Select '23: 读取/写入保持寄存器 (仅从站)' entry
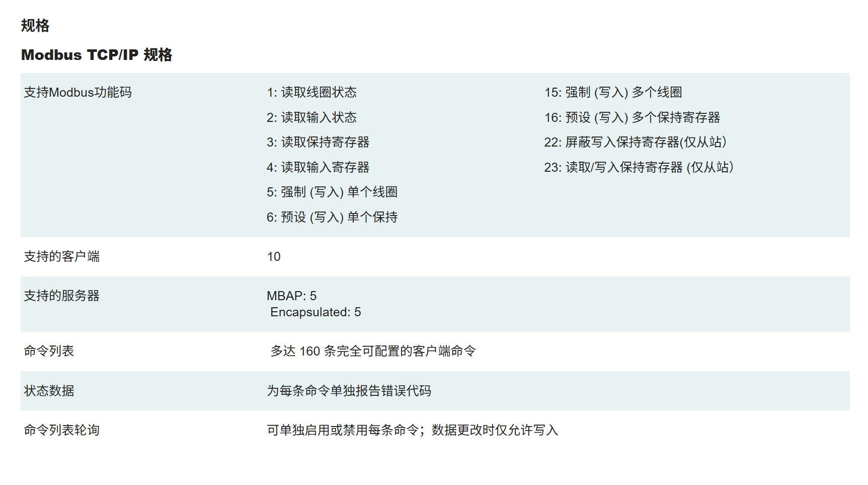 point(639,168)
